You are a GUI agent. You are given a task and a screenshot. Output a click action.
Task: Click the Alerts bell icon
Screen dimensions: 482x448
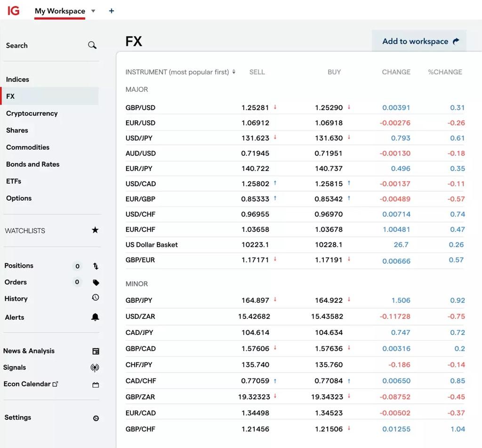click(95, 317)
